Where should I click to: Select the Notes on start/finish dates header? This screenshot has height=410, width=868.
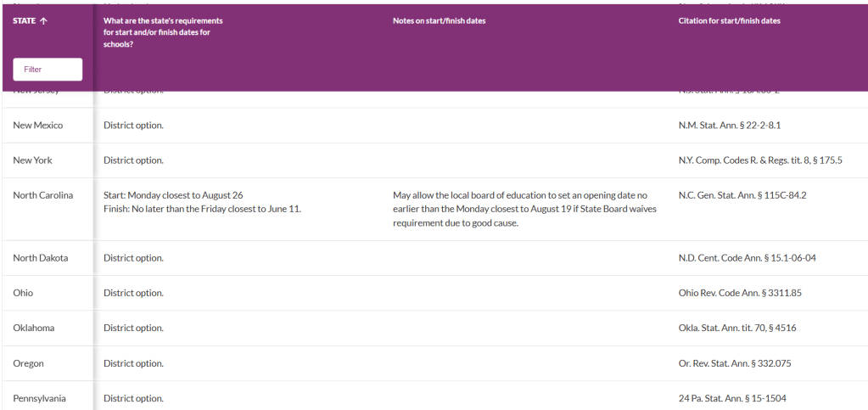(439, 21)
